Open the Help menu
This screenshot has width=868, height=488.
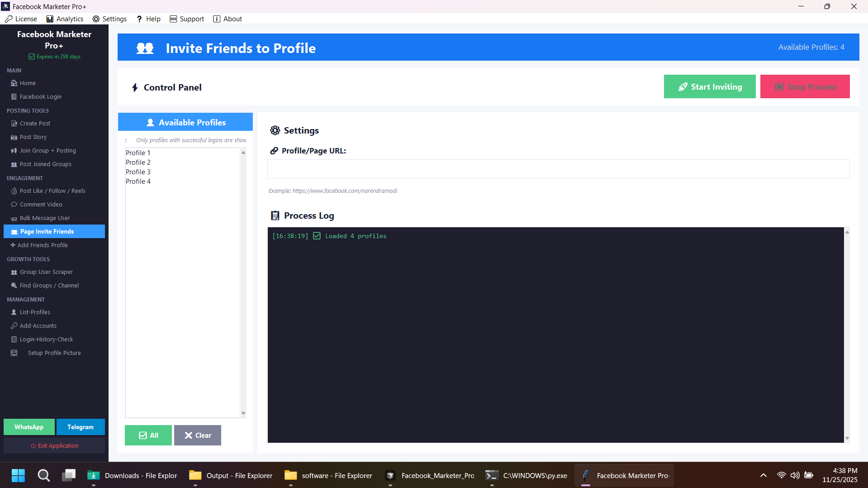[x=148, y=19]
